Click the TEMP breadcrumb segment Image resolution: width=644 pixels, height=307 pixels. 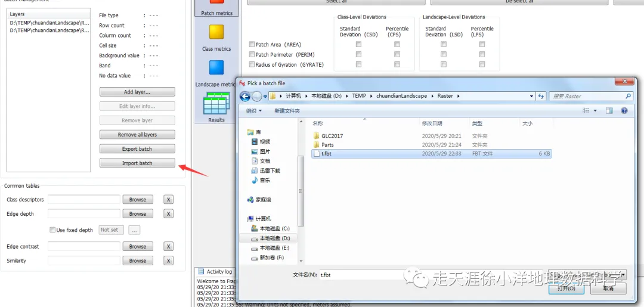click(358, 96)
